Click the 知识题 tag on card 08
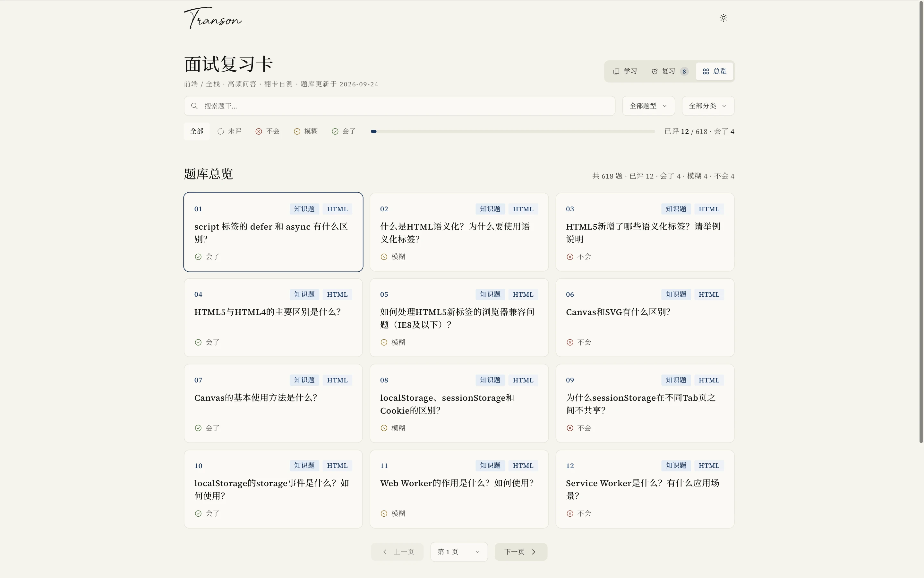Viewport: 924px width, 578px height. pyautogui.click(x=490, y=380)
